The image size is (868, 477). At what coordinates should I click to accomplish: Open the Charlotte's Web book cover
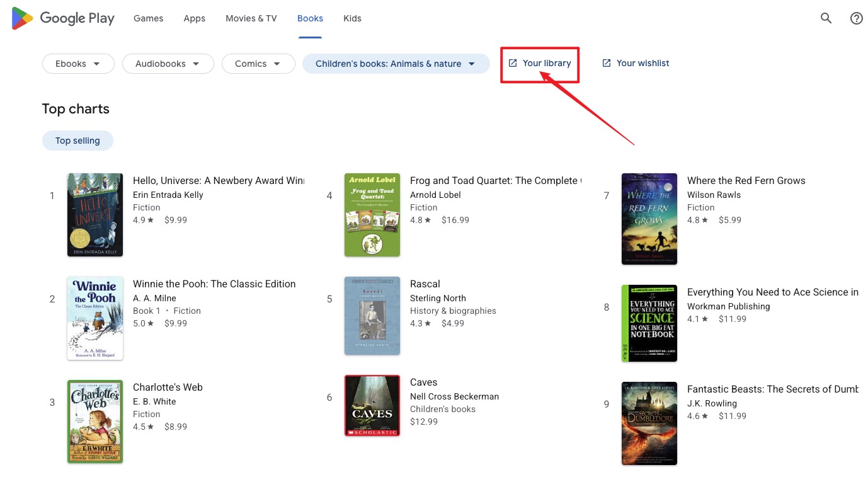95,422
